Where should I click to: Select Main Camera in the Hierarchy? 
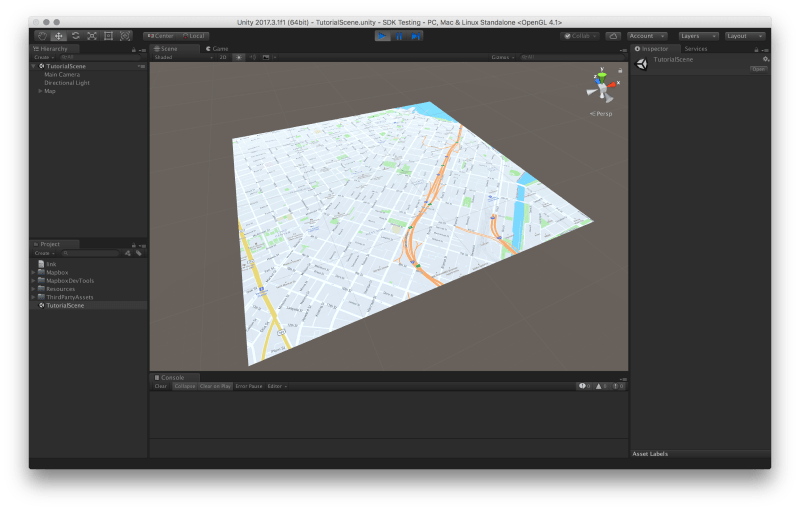62,74
